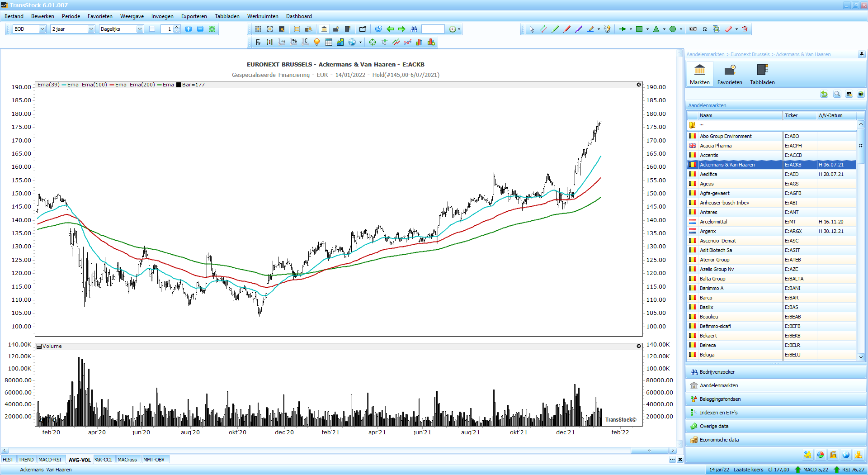Image resolution: width=868 pixels, height=475 pixels.
Task: Click the RT realtime globe icon
Action: [861, 94]
